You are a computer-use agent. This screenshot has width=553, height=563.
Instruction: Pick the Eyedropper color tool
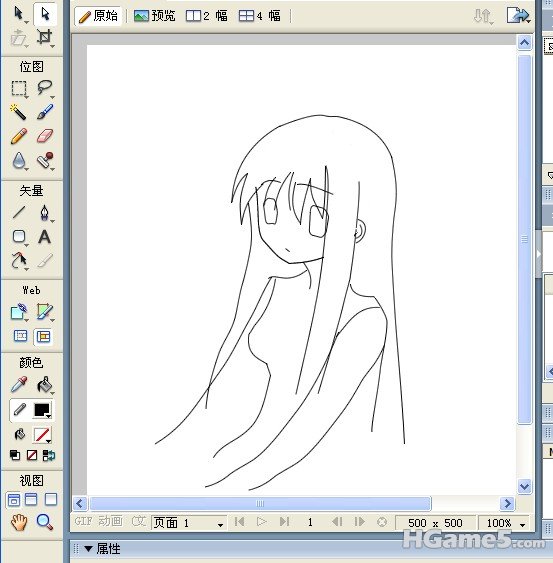(x=19, y=385)
